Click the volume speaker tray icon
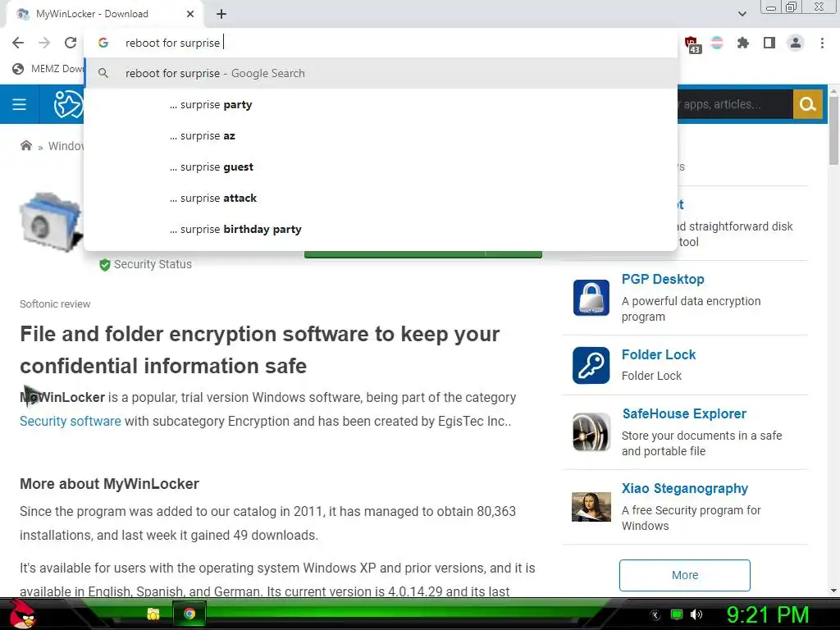This screenshot has width=840, height=630. 696,615
